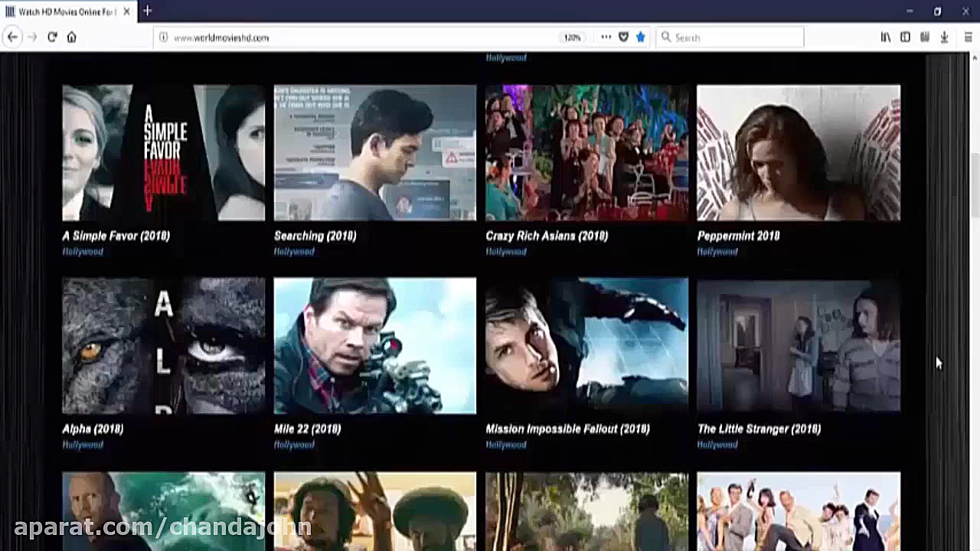Open the Hollywood category under Mile 22
Image resolution: width=980 pixels, height=551 pixels.
294,445
